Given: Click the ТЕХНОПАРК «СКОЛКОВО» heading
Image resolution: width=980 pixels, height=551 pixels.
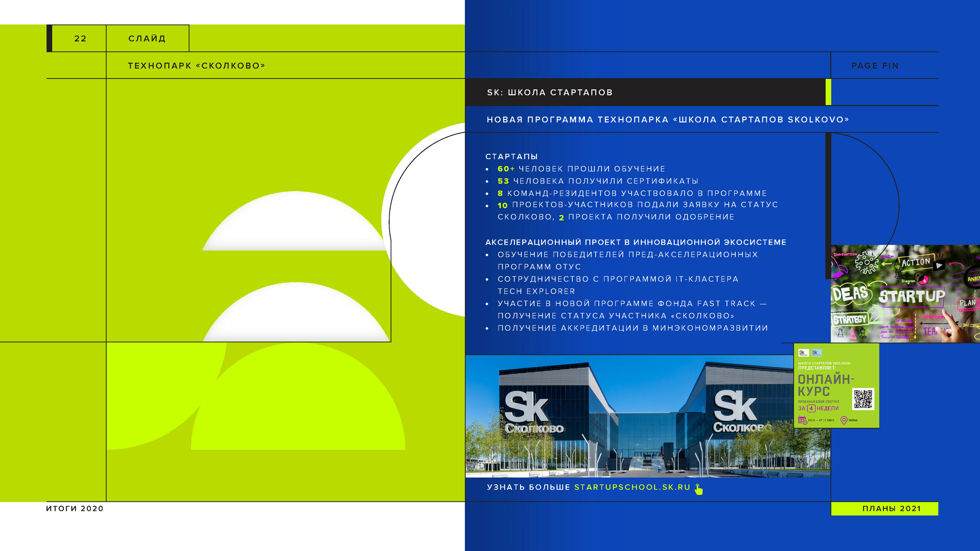Looking at the screenshot, I should click(x=196, y=66).
